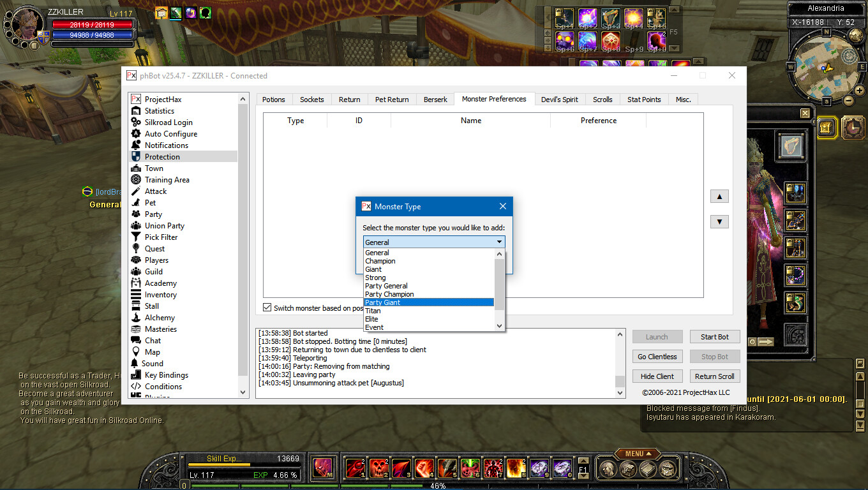Collapse the monster type General combo box
This screenshot has height=490, width=868.
498,242
